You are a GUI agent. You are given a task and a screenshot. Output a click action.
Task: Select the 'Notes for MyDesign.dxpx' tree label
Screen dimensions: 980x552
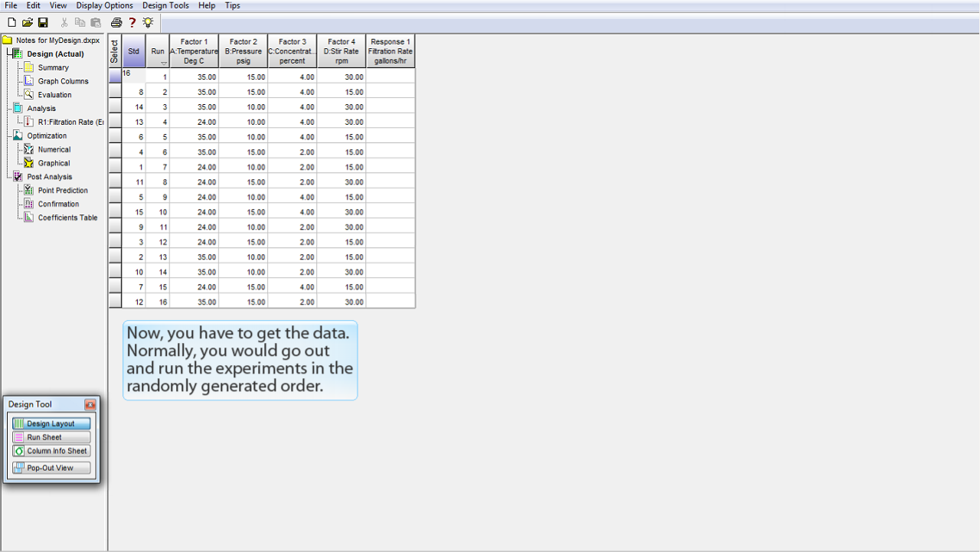click(57, 41)
